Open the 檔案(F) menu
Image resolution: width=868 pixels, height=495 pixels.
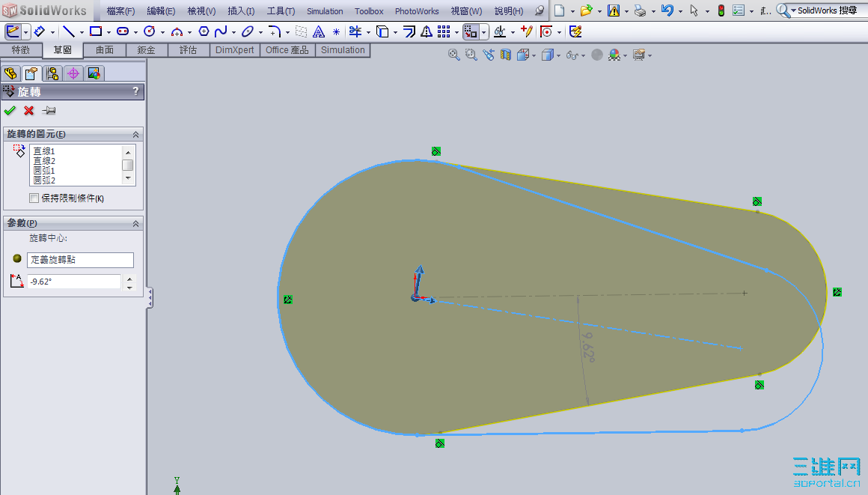click(x=120, y=11)
